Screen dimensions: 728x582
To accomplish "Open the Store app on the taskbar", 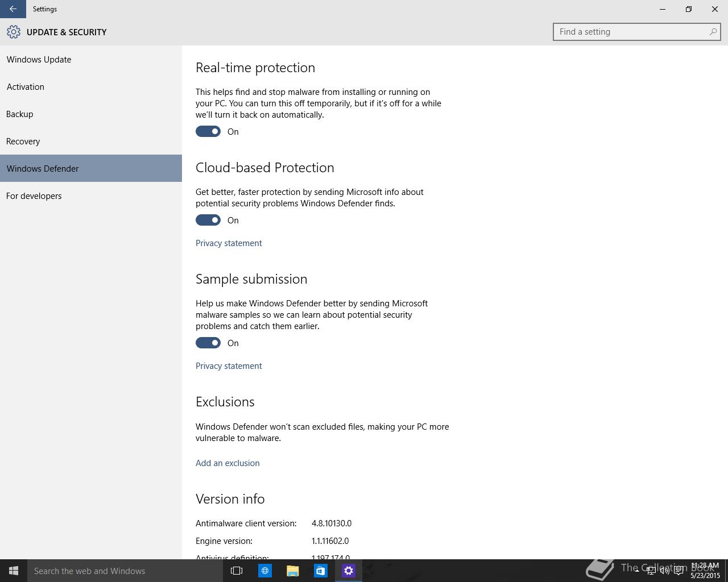I will 321,571.
